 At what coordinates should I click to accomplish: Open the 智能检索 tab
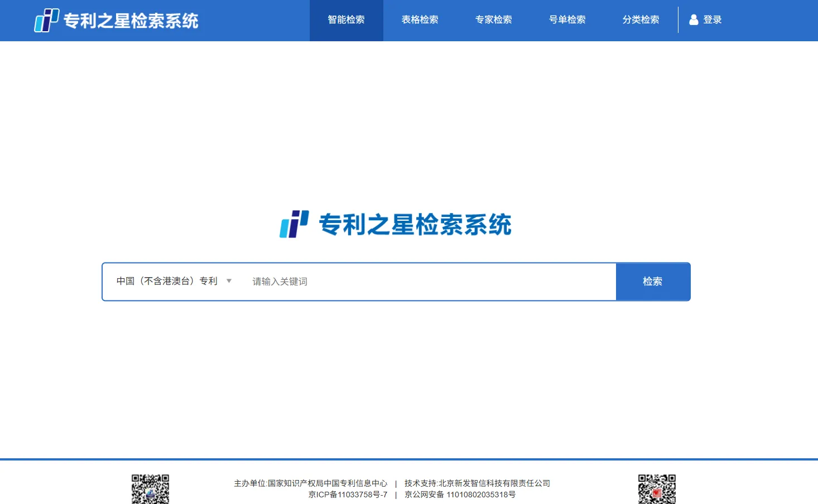(x=347, y=20)
